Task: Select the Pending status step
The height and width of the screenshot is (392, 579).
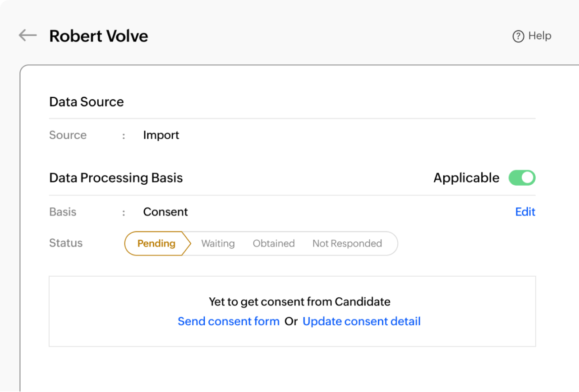Action: point(156,243)
